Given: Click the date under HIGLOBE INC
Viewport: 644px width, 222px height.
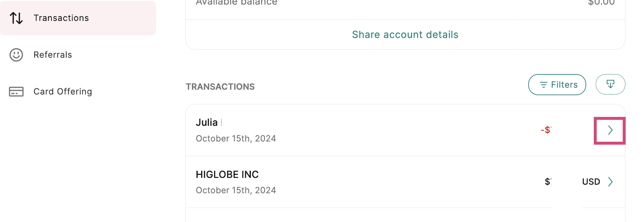Looking at the screenshot, I should 236,190.
